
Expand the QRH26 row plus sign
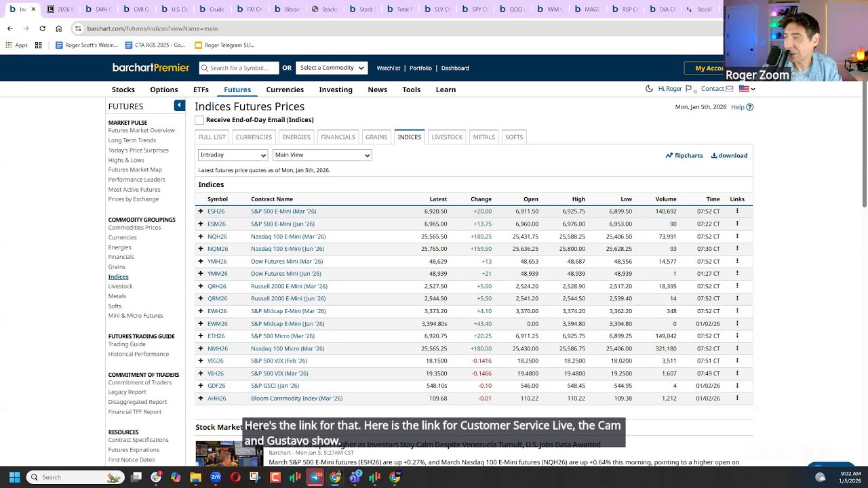pos(201,286)
